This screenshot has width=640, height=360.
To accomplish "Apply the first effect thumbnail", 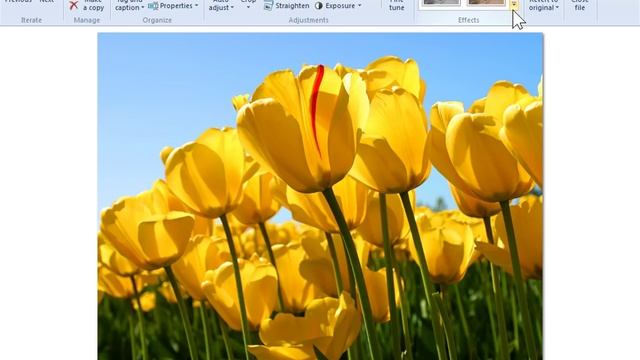I will coord(441,3).
